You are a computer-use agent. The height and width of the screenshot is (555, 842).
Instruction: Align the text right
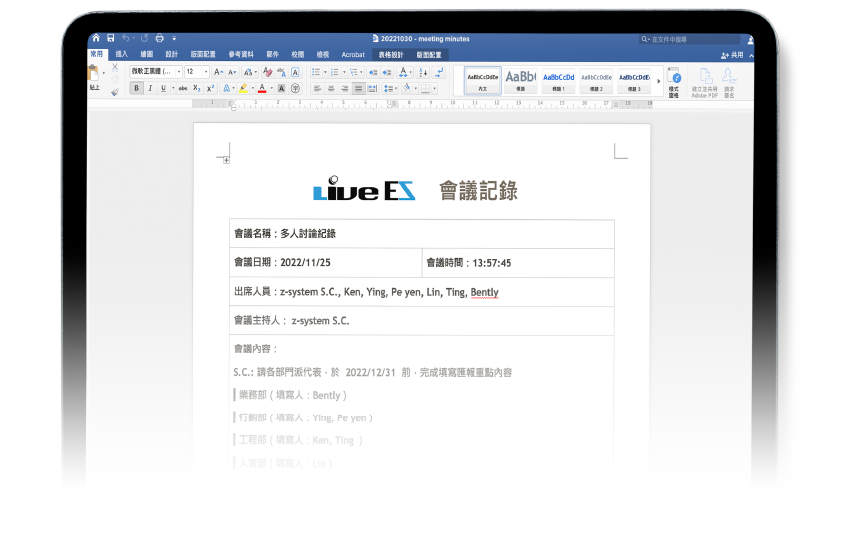click(x=345, y=89)
